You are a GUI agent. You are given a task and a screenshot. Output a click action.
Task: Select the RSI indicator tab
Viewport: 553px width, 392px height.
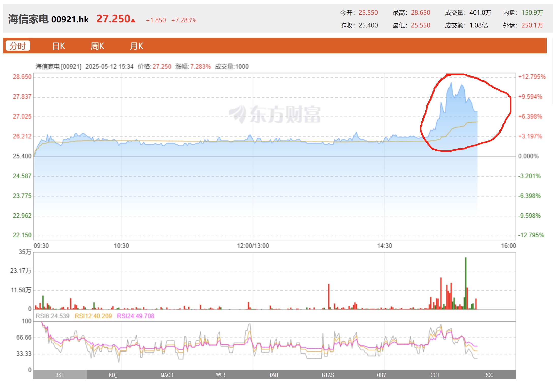(60, 375)
